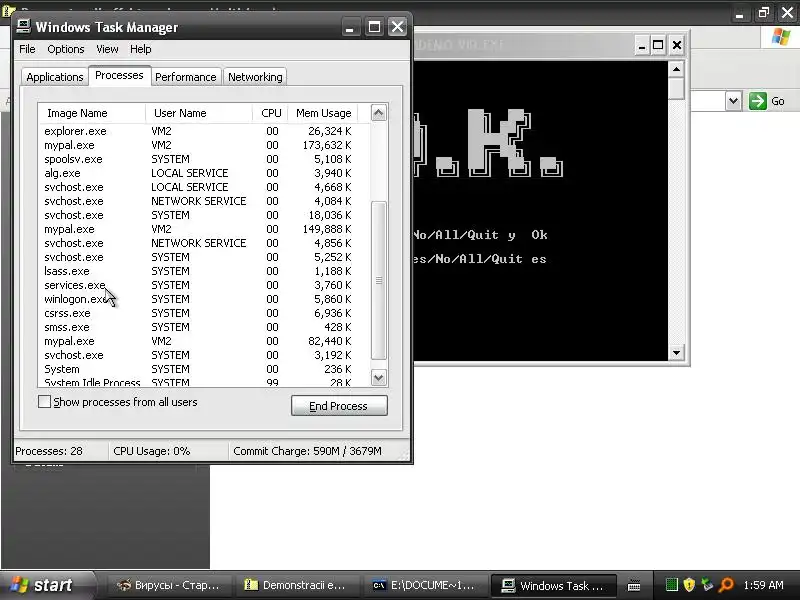Click the process list scrollbar thumb
The height and width of the screenshot is (600, 800).
click(379, 280)
